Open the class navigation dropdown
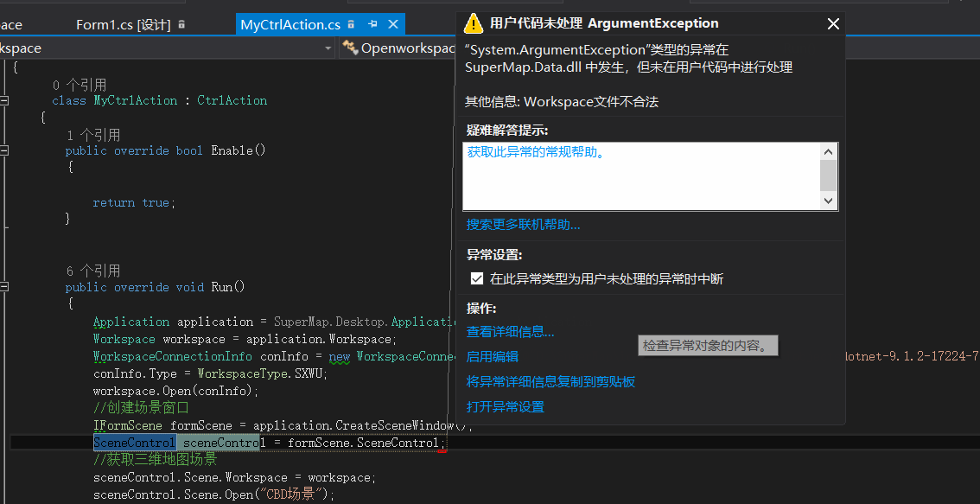The image size is (980, 504). pos(328,48)
